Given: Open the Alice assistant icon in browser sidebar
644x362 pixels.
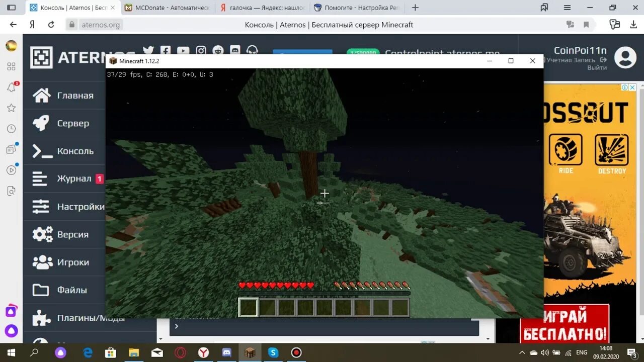Looking at the screenshot, I should [x=11, y=331].
